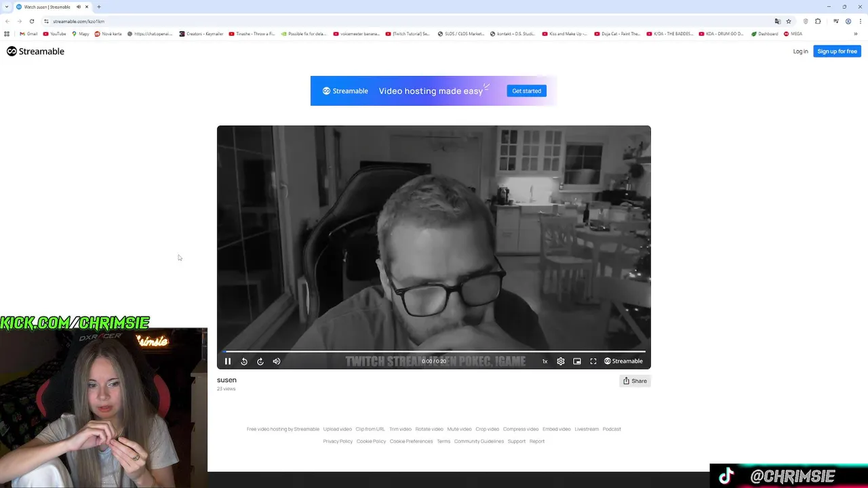Open Crop video footer link
Screen dimensions: 868x488
pyautogui.click(x=487, y=429)
